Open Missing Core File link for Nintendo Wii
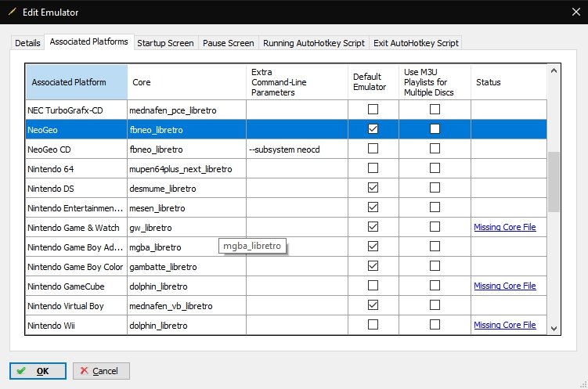Screen dimensions: 588x389 tap(505, 325)
